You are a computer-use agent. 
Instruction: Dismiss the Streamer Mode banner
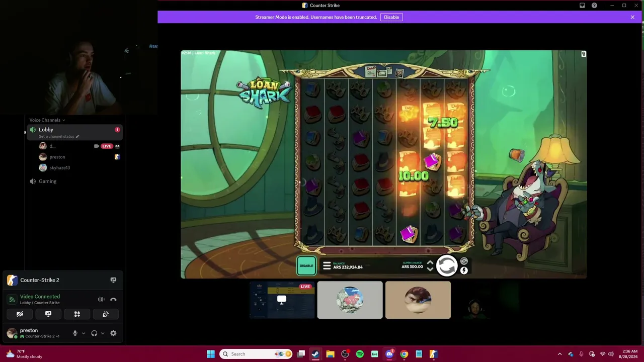pos(632,17)
